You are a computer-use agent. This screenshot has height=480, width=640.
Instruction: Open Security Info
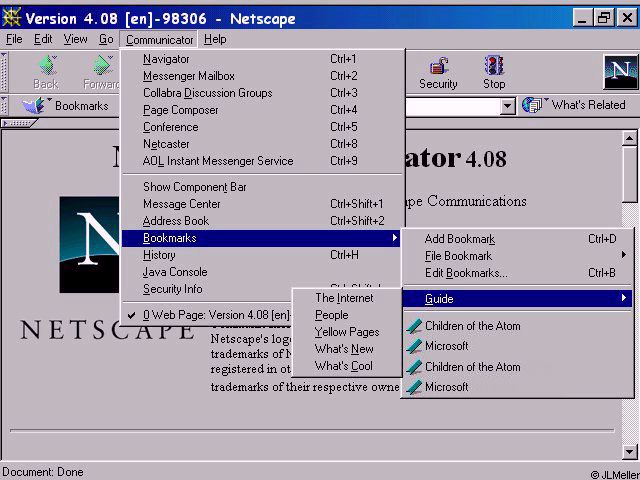(x=207, y=289)
